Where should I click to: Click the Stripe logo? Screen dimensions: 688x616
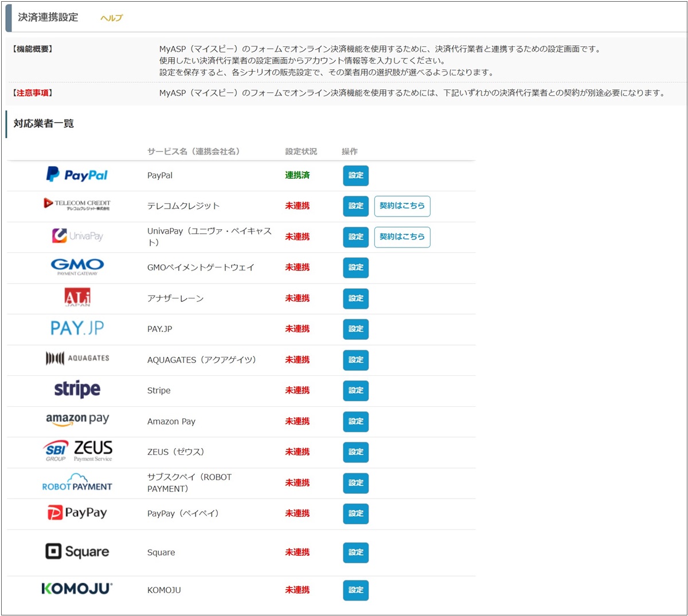(x=77, y=390)
